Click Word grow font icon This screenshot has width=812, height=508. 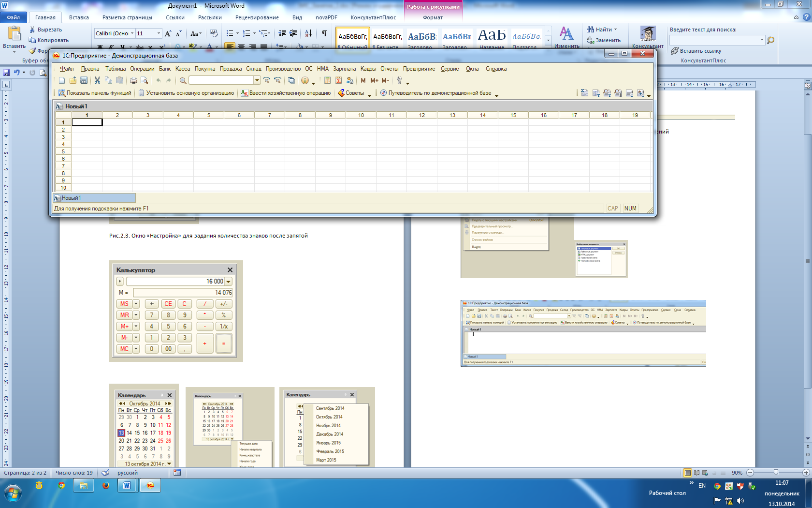click(168, 33)
